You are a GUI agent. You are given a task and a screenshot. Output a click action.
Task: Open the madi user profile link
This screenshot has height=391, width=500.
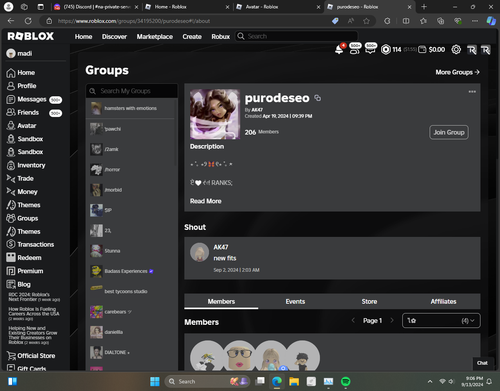pyautogui.click(x=20, y=53)
